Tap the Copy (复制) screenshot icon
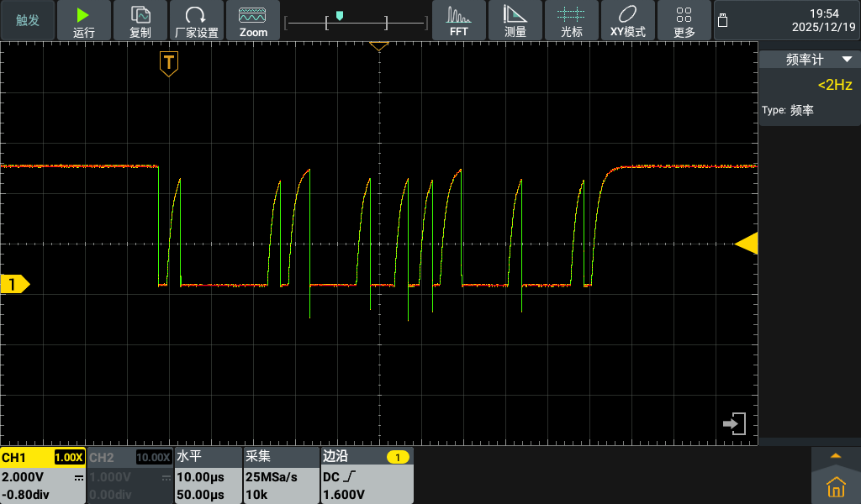 click(140, 21)
